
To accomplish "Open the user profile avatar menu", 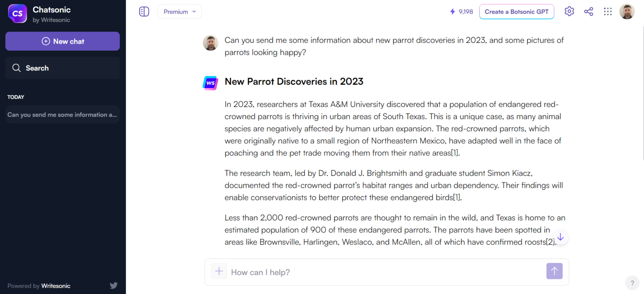I will click(627, 12).
